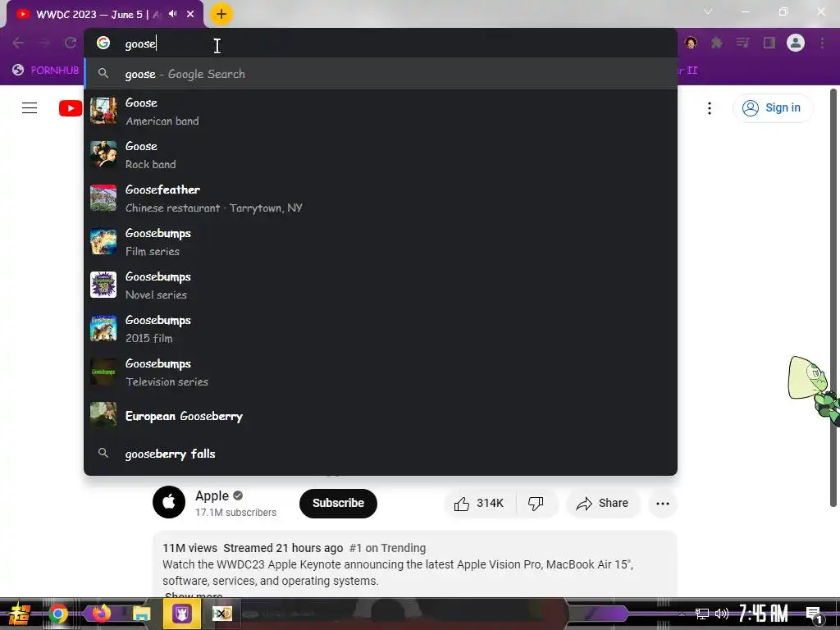Click the address bar containing goose
Image resolution: width=840 pixels, height=630 pixels.
point(381,43)
